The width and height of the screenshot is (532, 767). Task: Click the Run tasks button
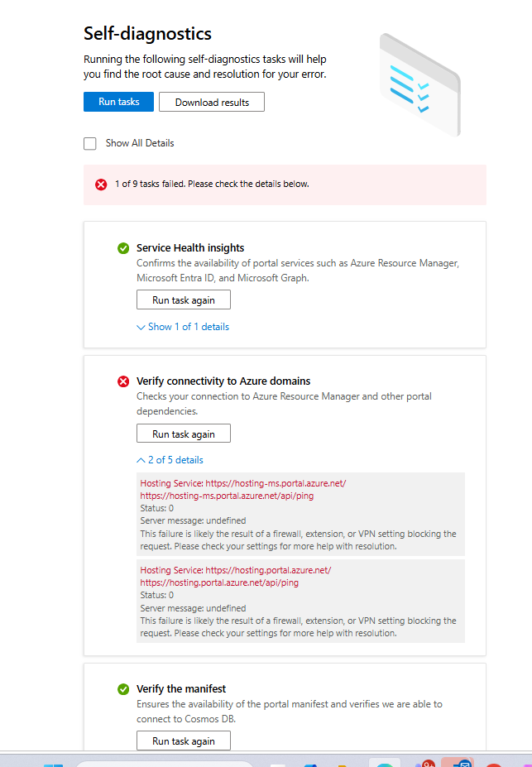(119, 102)
